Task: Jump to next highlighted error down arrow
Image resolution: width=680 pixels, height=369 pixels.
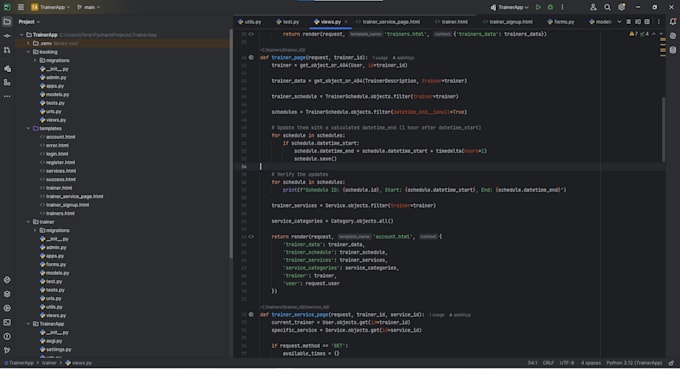Action: pyautogui.click(x=661, y=34)
